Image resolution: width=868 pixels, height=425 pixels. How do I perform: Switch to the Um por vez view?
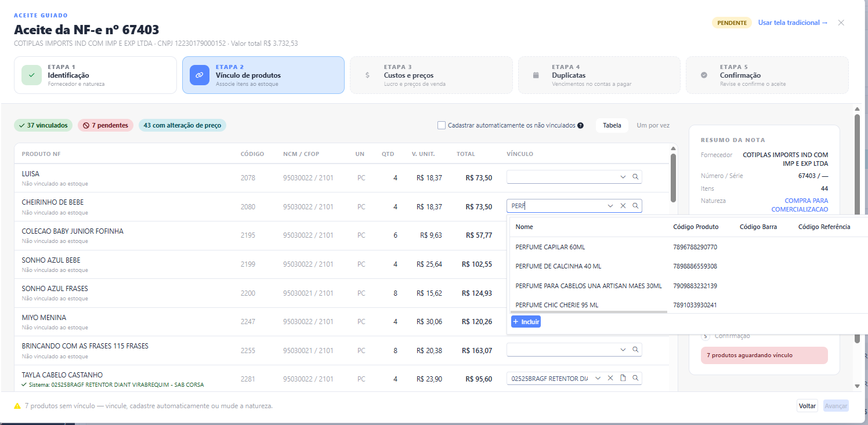pyautogui.click(x=653, y=125)
